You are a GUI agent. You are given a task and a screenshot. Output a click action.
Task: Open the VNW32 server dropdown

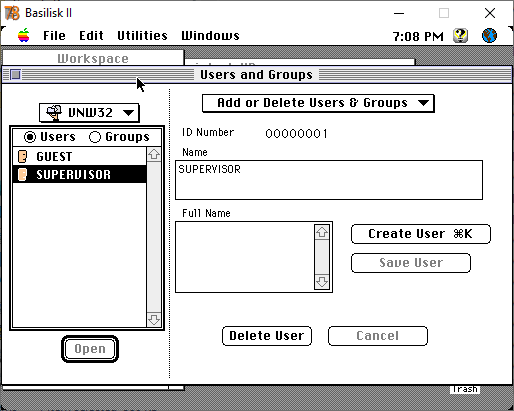(x=89, y=113)
